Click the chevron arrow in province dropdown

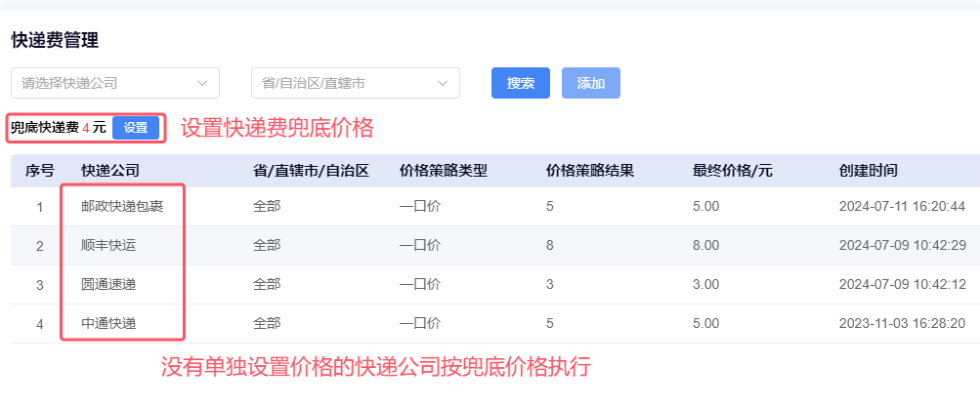click(443, 83)
